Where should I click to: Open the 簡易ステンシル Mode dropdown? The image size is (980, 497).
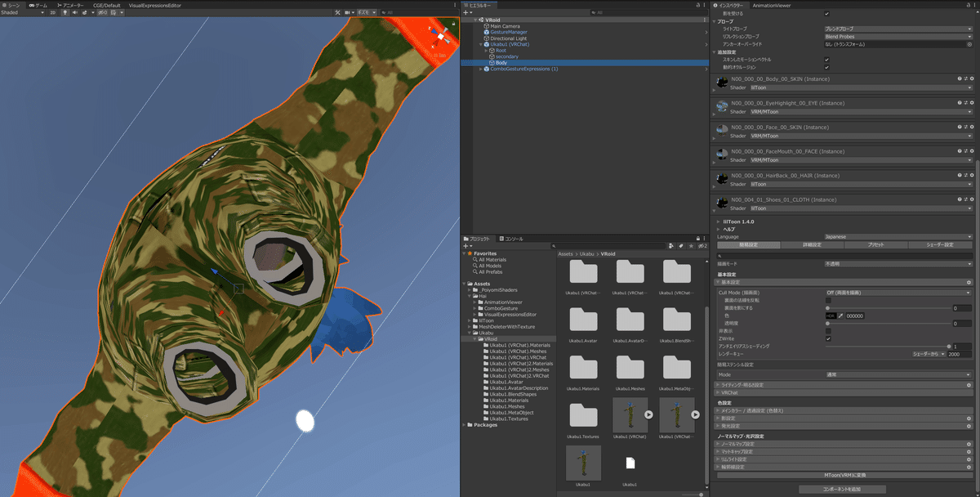tap(898, 374)
